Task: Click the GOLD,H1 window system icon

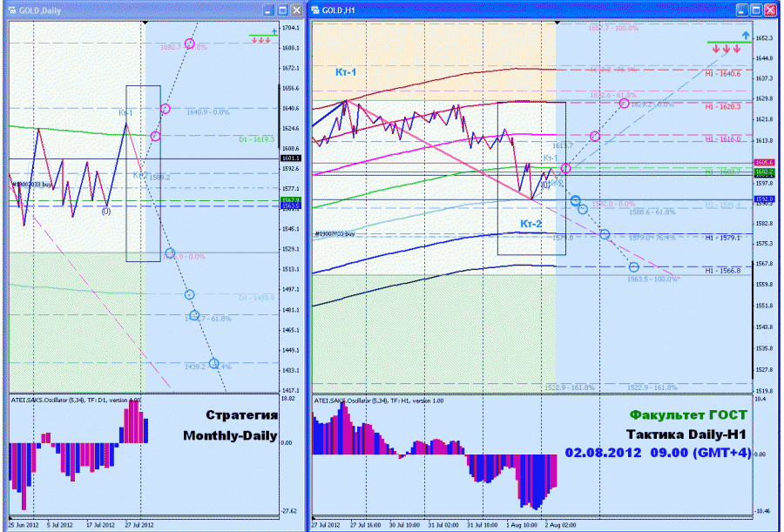Action: [316, 10]
